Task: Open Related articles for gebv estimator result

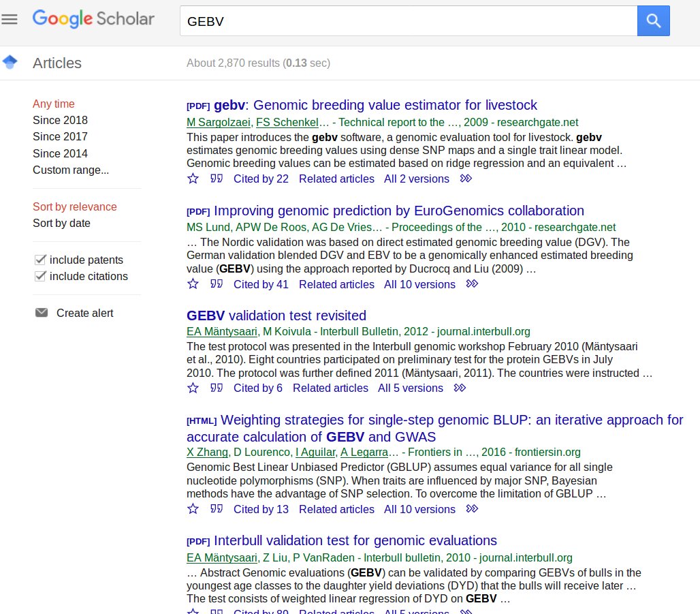Action: [x=336, y=179]
